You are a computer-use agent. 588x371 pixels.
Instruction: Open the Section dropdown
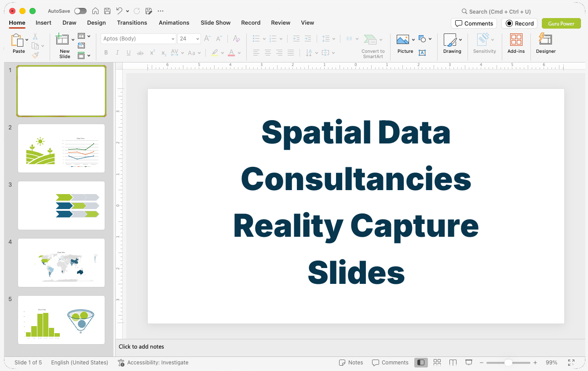[x=84, y=55]
